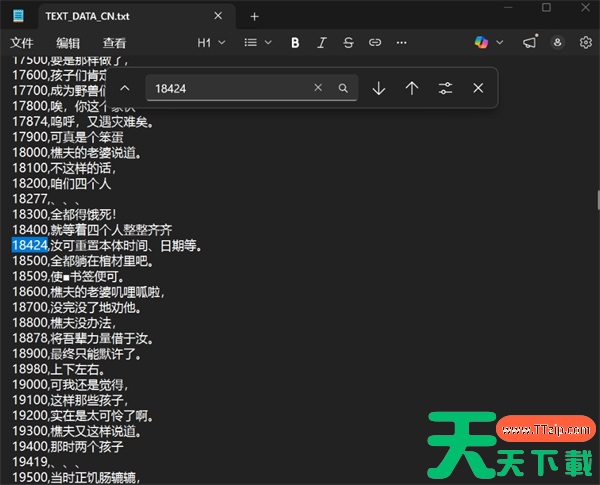Click line 18600,樵夫的老婆叽哩呱啦,
This screenshot has width=600, height=485.
88,292
